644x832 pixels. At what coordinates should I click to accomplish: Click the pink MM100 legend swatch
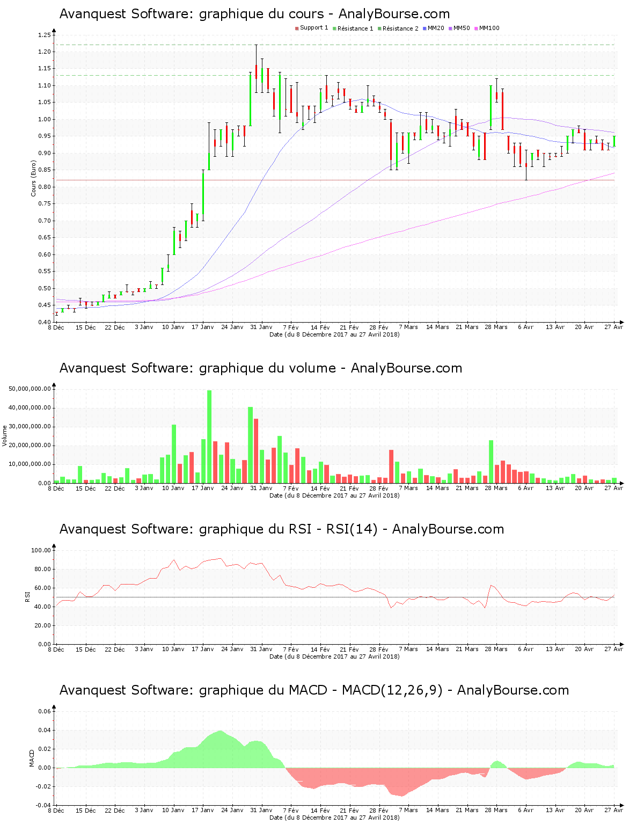pos(477,28)
